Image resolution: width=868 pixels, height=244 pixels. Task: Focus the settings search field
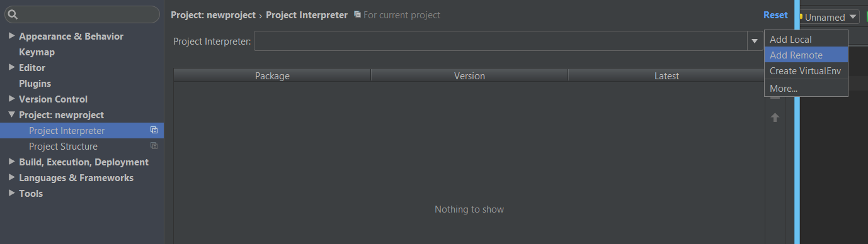82,14
